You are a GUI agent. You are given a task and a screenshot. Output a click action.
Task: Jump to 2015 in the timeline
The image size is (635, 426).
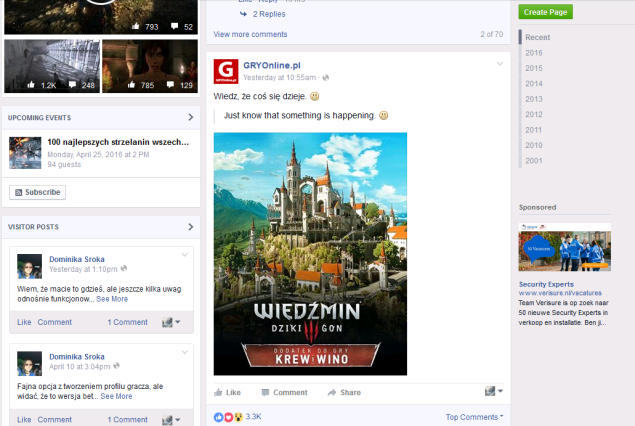point(534,68)
